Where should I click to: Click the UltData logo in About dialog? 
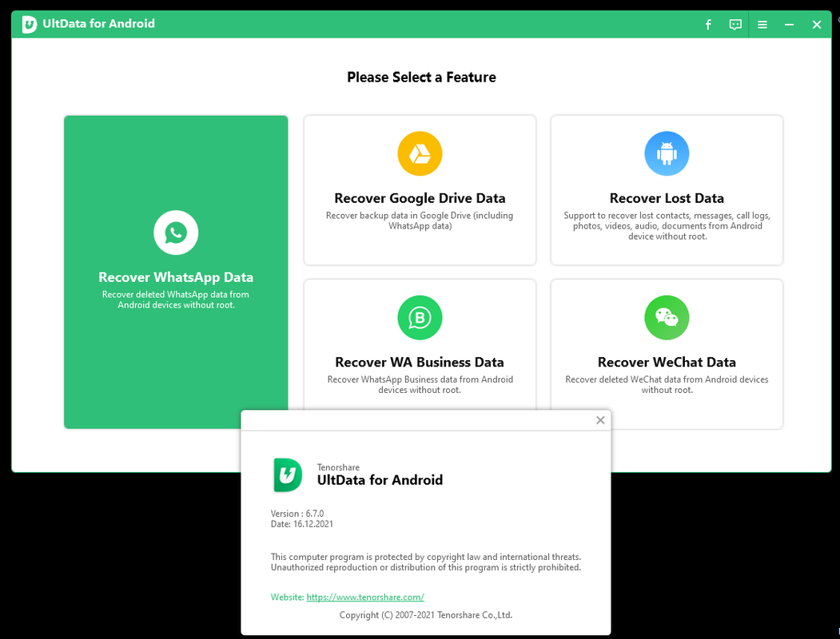pyautogui.click(x=288, y=474)
